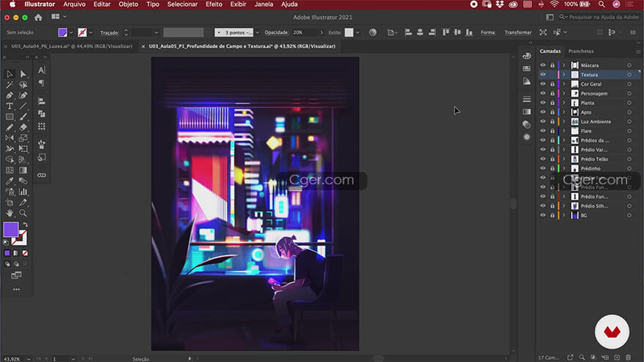The image size is (644, 362).
Task: Unlock the Apto layer
Action: pos(553,112)
